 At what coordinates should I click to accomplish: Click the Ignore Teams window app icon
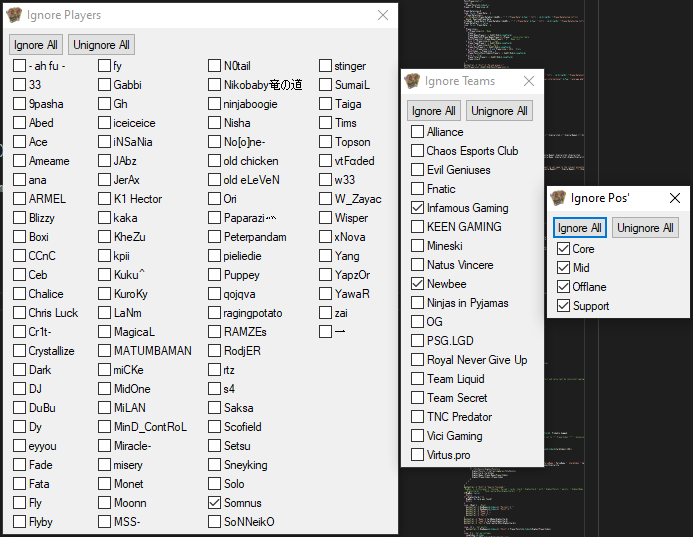pyautogui.click(x=412, y=81)
